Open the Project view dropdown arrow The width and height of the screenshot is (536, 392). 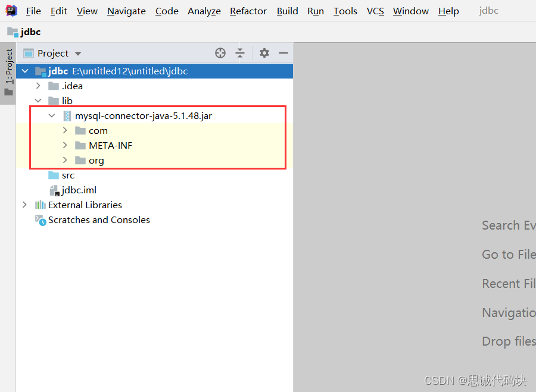pos(78,54)
